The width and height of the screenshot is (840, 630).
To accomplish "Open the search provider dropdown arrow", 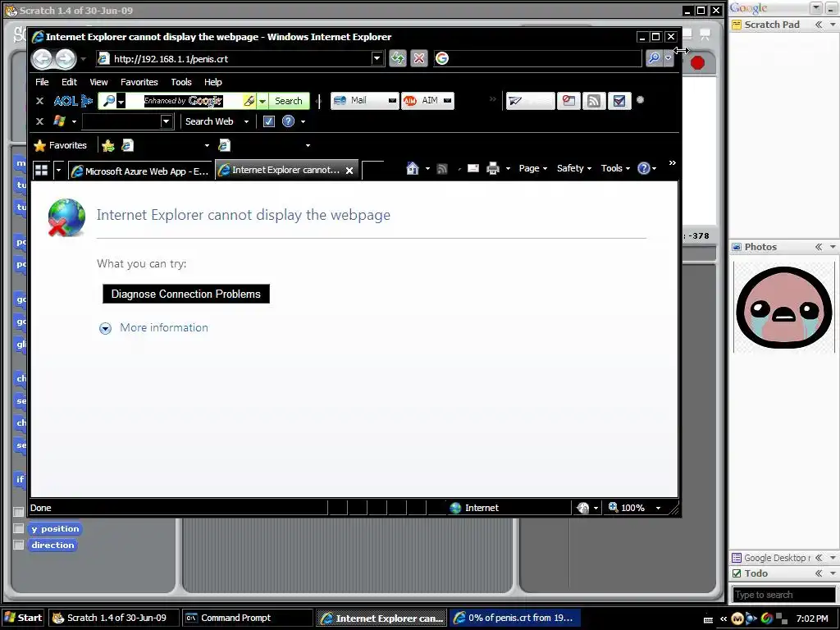I will (x=668, y=58).
